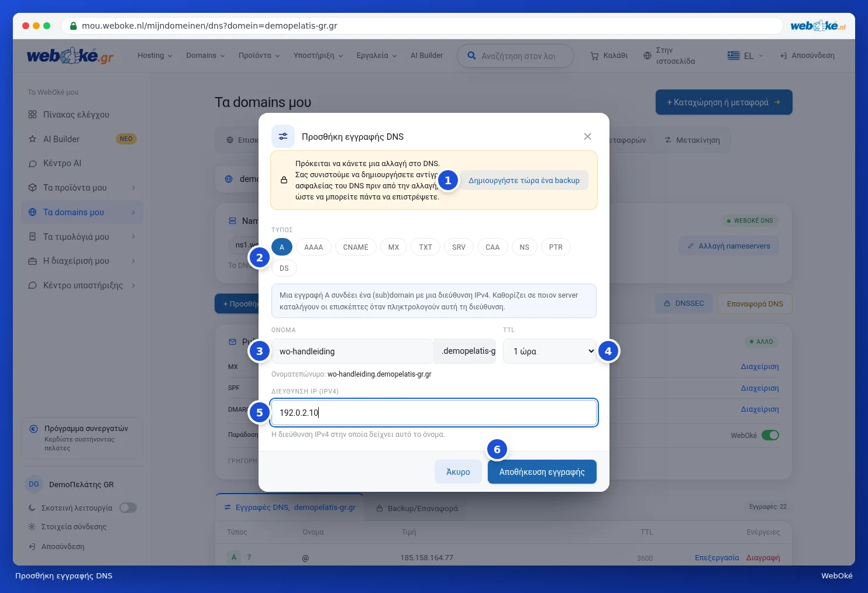This screenshot has width=868, height=593.
Task: Select the CNAME record type
Action: tap(356, 247)
